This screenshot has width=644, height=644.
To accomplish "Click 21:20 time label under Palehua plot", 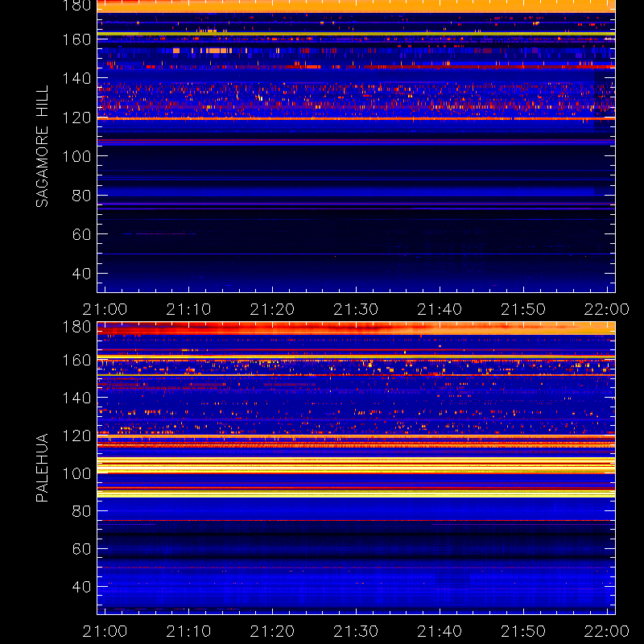I will [x=272, y=631].
